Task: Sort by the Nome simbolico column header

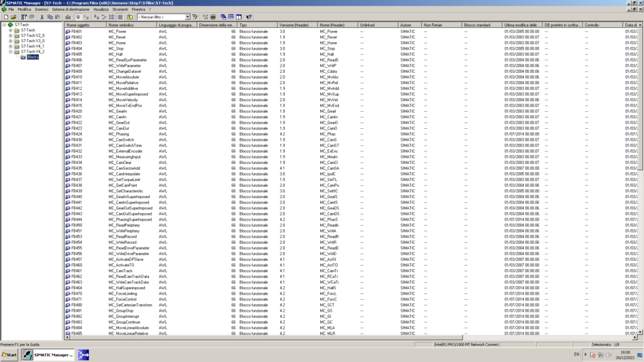Action: click(x=132, y=25)
